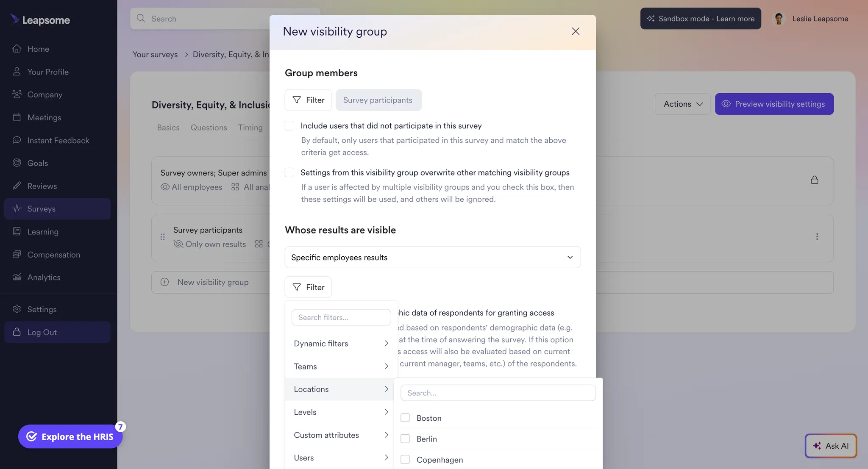
Task: Open the Specific employees results dropdown
Action: (x=432, y=257)
